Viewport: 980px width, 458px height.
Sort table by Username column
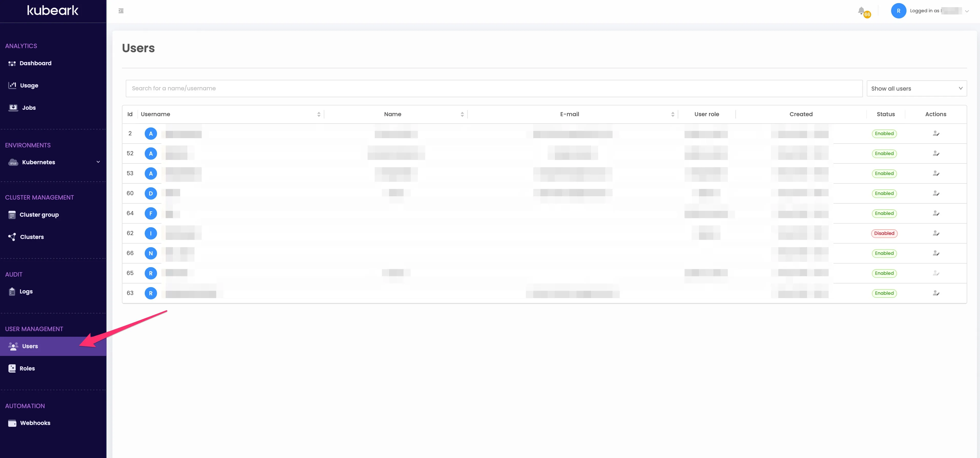tap(318, 114)
